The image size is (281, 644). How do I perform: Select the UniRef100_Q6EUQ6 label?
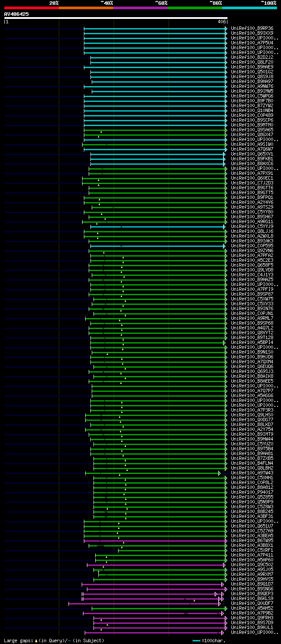click(x=252, y=366)
